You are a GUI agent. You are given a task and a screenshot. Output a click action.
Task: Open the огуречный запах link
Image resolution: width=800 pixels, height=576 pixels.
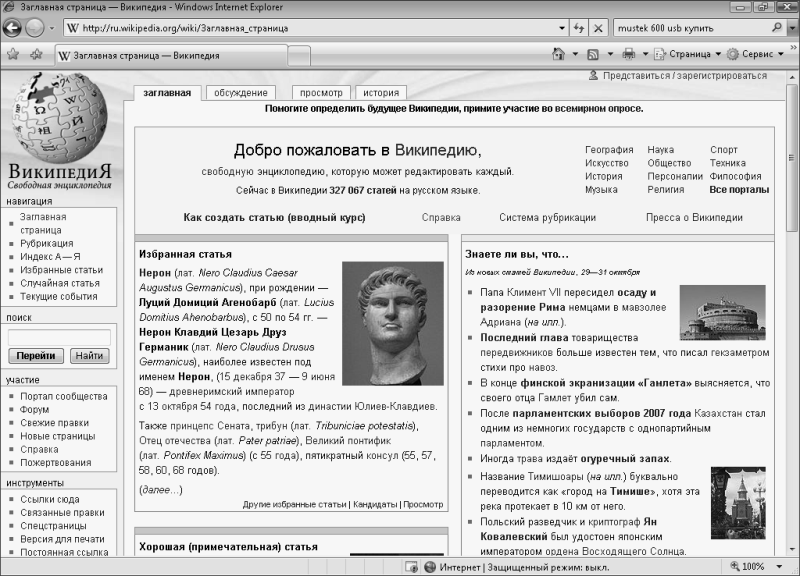625,459
